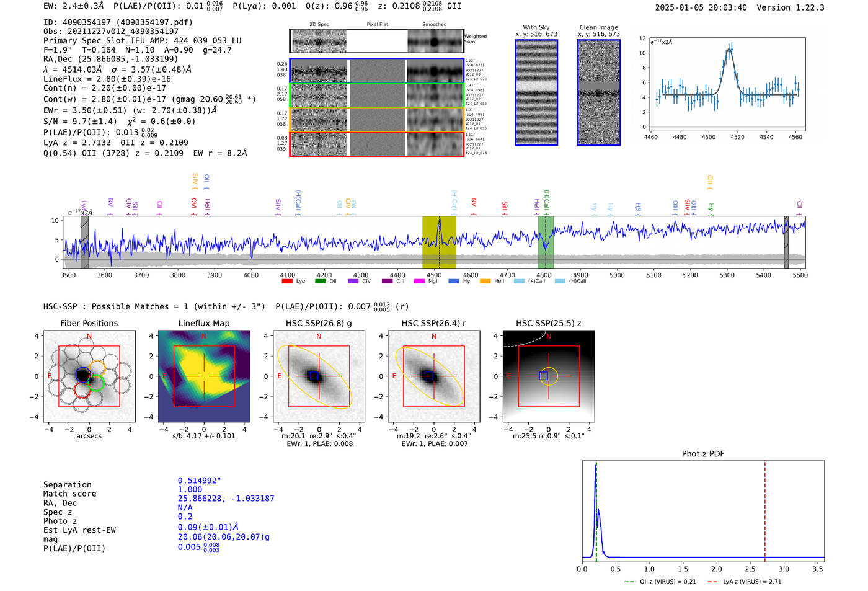Click the match score value 1.000
The width and height of the screenshot is (868, 591).
190,489
